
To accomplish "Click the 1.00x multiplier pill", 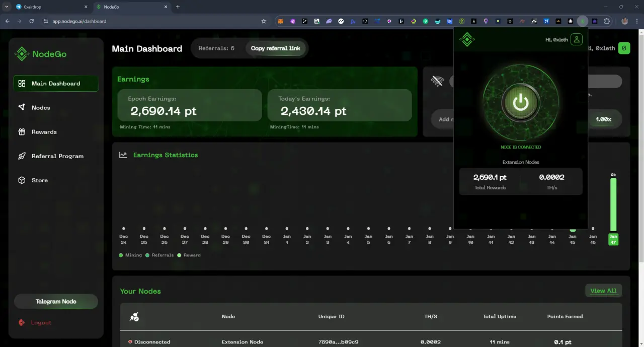I will (x=604, y=119).
